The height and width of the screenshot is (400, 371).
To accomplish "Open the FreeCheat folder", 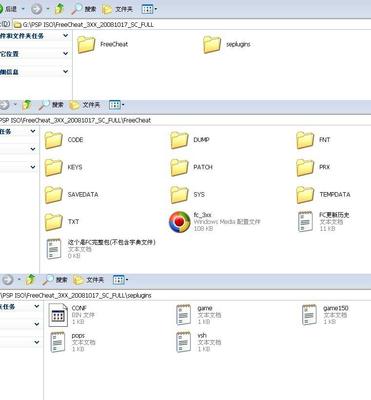I will [x=102, y=44].
